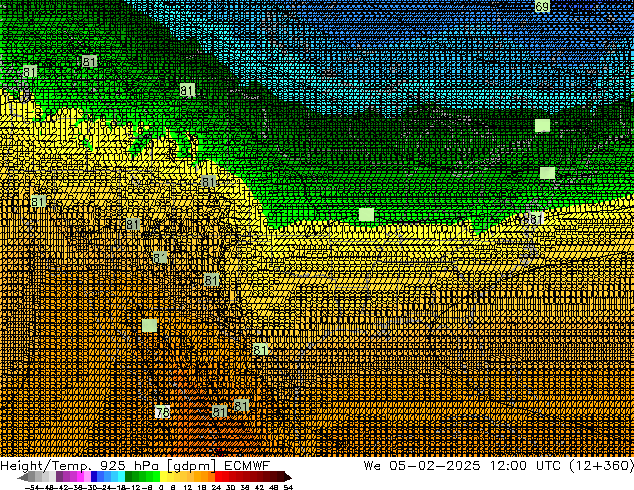Pick the light pink legend swatch
The width and height of the screenshot is (634, 490).
[87, 477]
